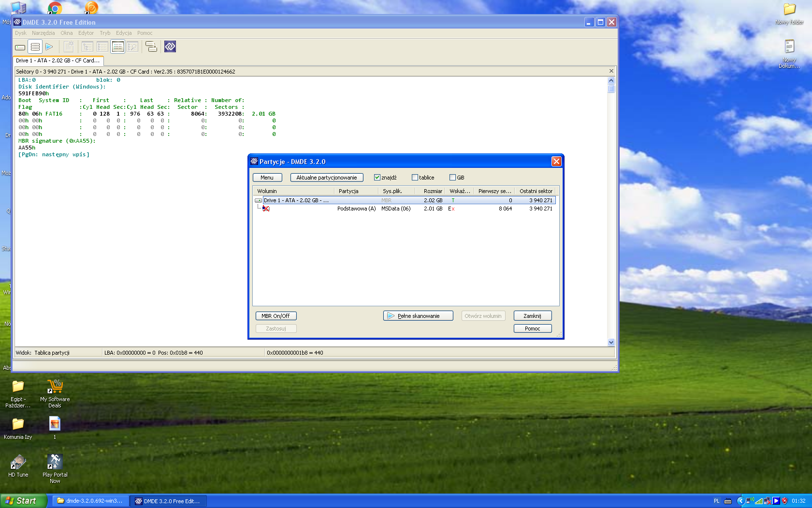Open the Nowy folder desktop icon
812x508 pixels.
pos(789,14)
